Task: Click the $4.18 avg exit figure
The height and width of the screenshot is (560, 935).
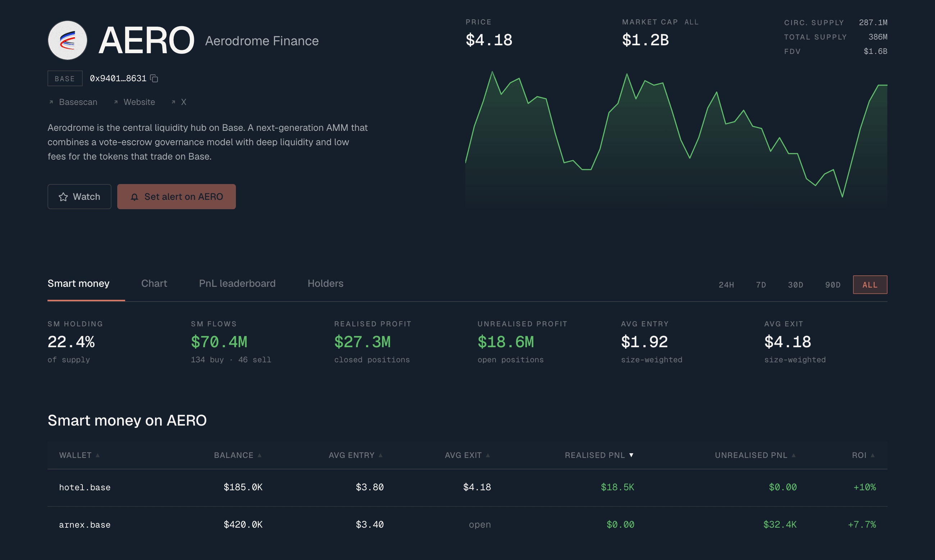Action: (x=788, y=342)
